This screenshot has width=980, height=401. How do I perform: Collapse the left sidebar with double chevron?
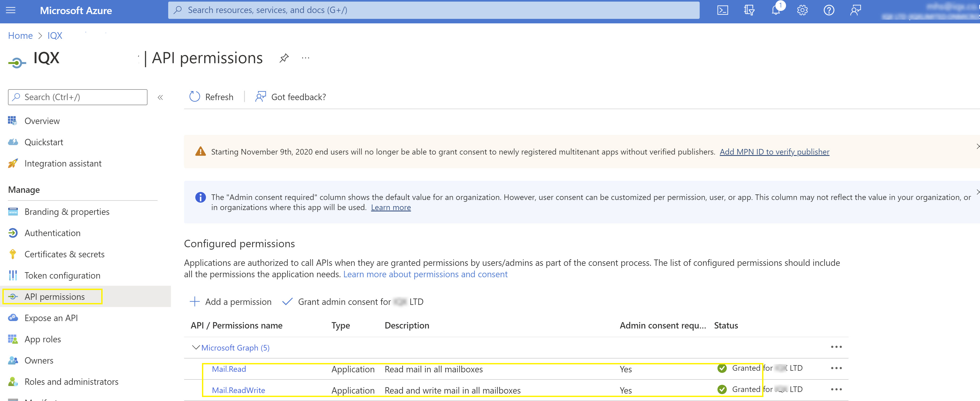coord(160,97)
